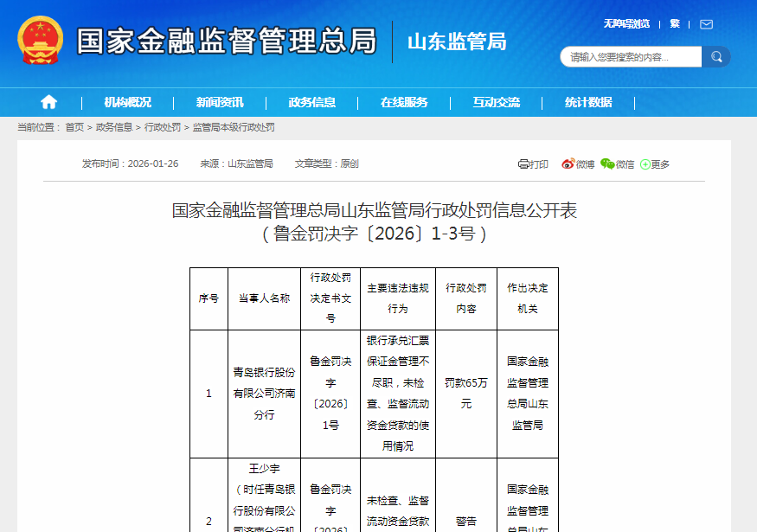Click 无障碍浏览 link
This screenshot has width=757, height=532.
[626, 23]
